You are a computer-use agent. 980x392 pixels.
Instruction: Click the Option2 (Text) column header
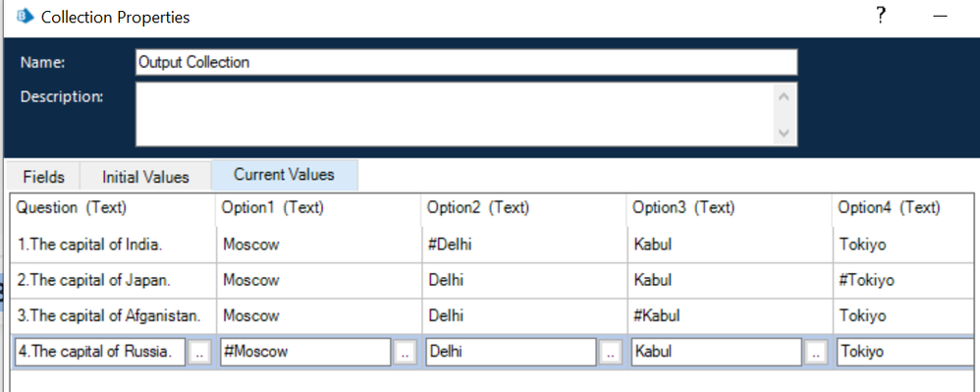[x=523, y=208]
